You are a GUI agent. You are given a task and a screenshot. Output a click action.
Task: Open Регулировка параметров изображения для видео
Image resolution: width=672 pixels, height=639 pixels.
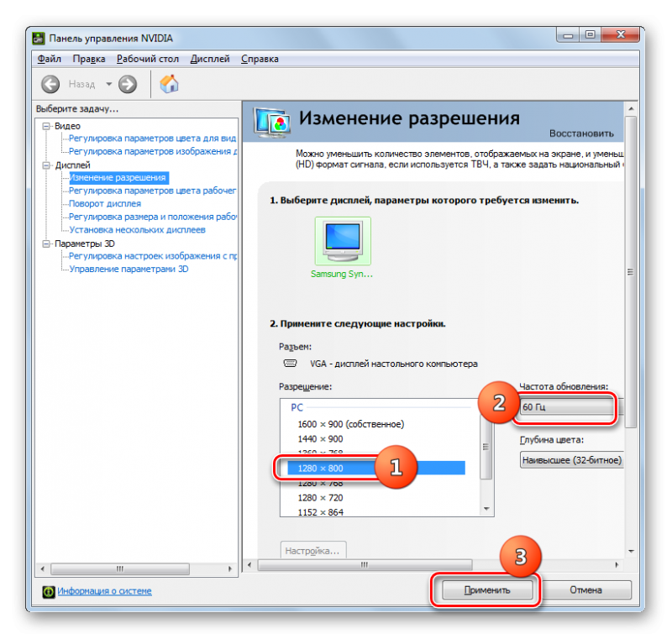(153, 151)
